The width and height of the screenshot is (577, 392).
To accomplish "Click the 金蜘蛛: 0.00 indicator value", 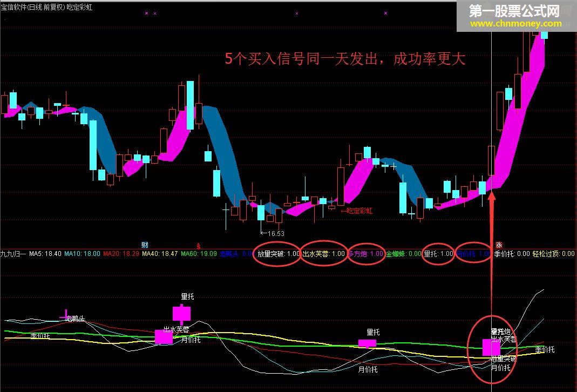I will [x=403, y=254].
